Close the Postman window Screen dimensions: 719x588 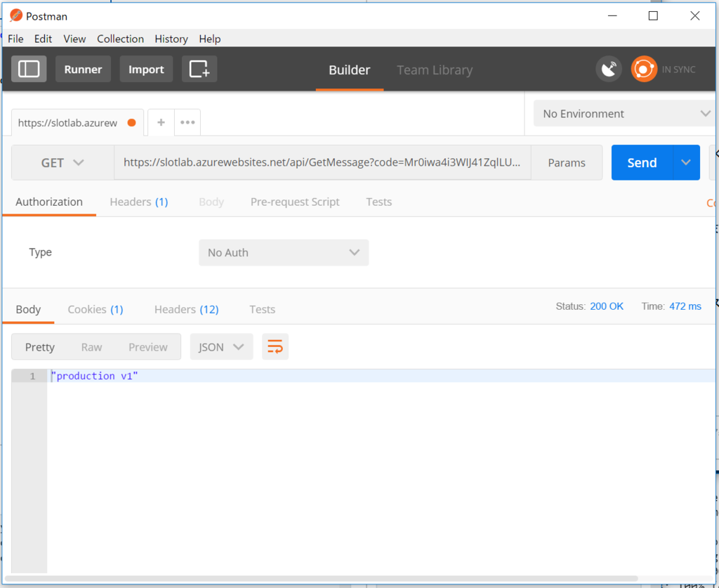point(694,15)
